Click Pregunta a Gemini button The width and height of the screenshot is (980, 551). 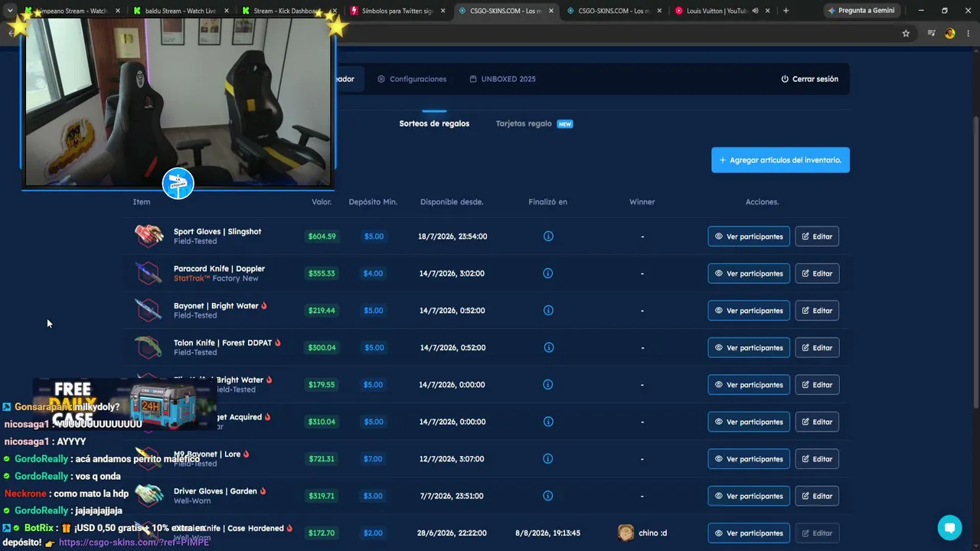pyautogui.click(x=861, y=11)
